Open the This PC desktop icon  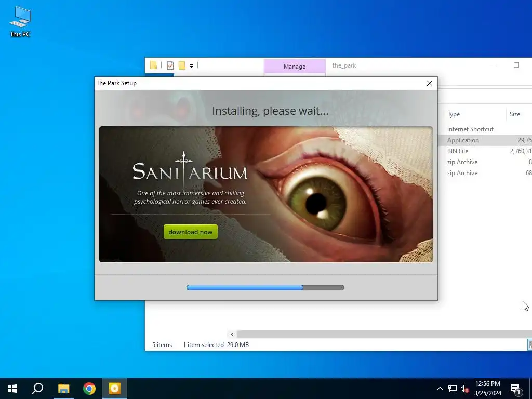[20, 22]
